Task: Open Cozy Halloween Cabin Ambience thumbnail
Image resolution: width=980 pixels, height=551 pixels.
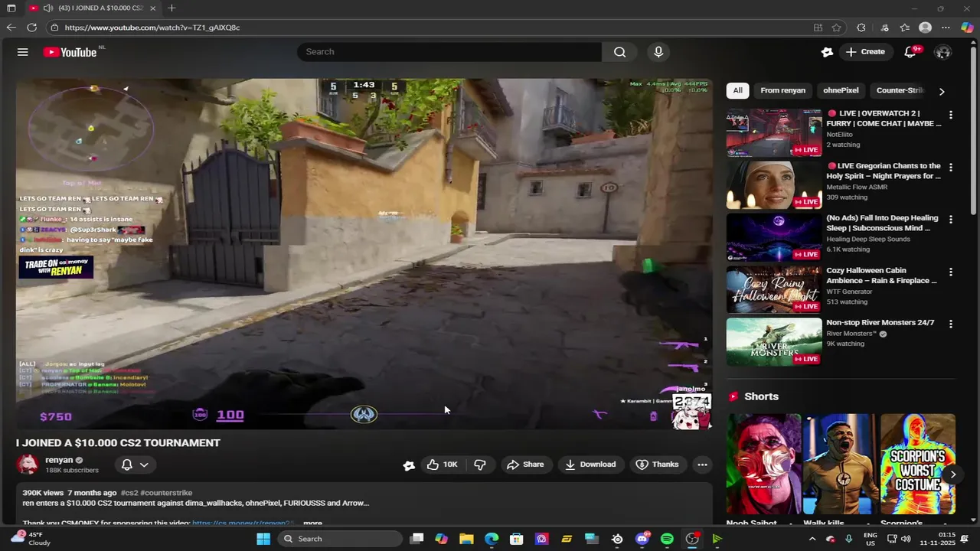Action: click(773, 289)
